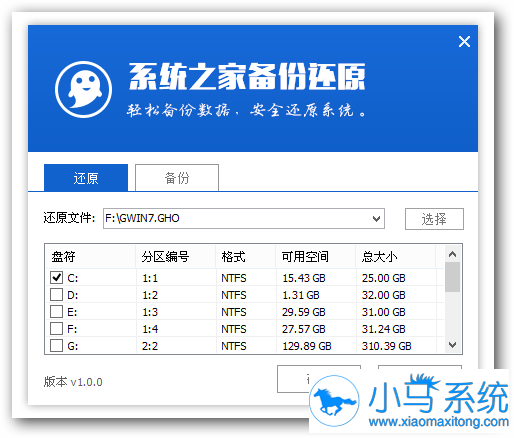This screenshot has height=438, width=514.
Task: Open the 还原文件 dropdown arrow
Action: coord(376,219)
